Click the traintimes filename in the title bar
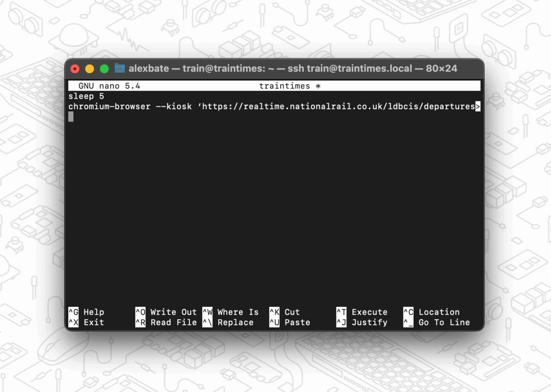The width and height of the screenshot is (551, 392). point(285,86)
